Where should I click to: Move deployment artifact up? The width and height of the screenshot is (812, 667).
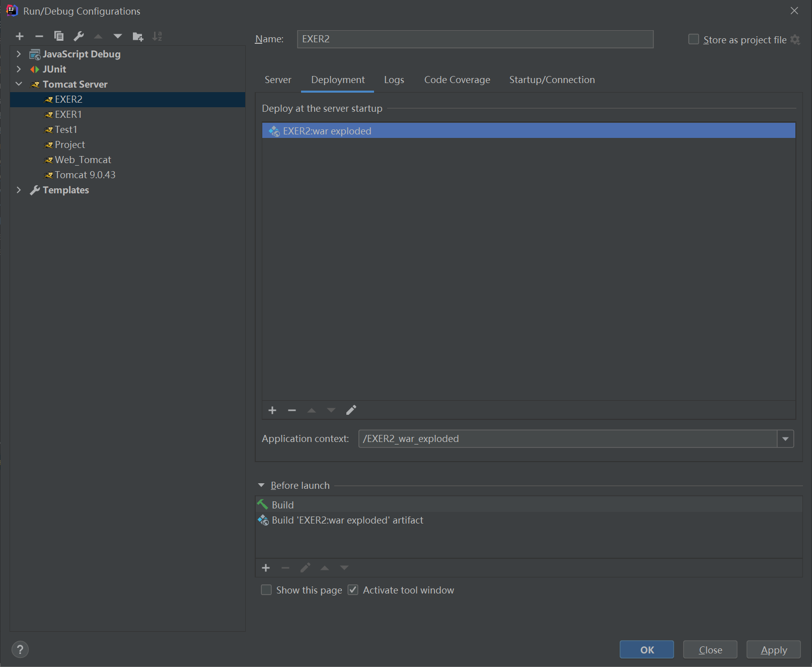(x=312, y=410)
